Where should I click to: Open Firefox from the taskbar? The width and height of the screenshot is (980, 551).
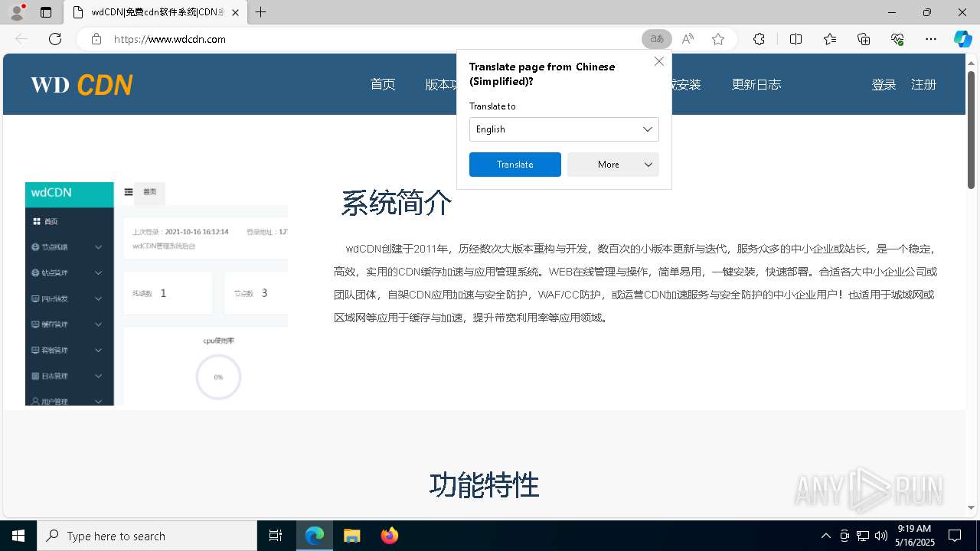pyautogui.click(x=389, y=536)
